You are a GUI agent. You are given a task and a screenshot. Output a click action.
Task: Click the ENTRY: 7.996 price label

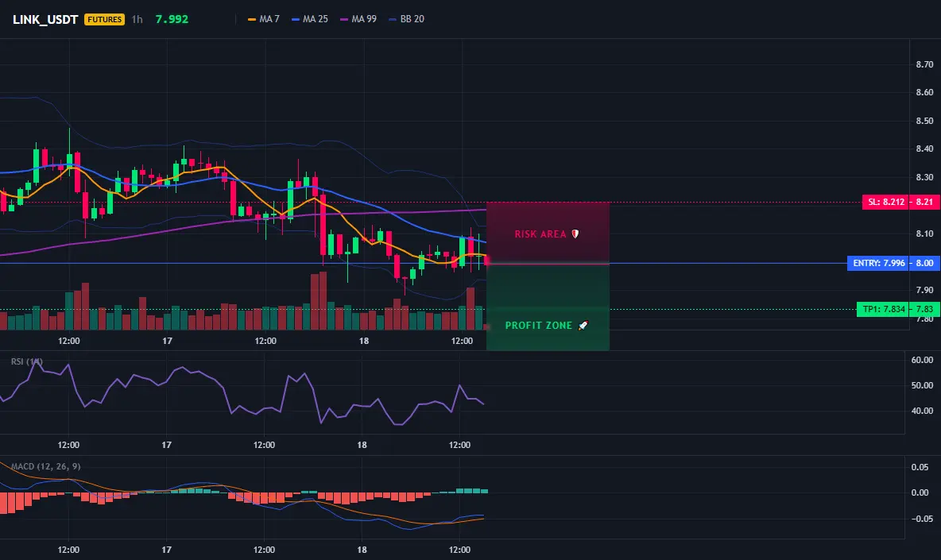(878, 263)
